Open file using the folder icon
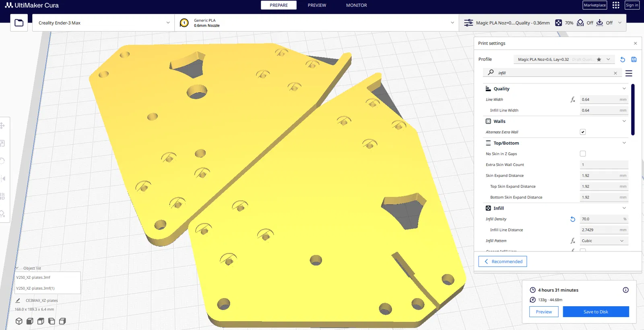Viewport: 644px width, 330px height. point(19,23)
